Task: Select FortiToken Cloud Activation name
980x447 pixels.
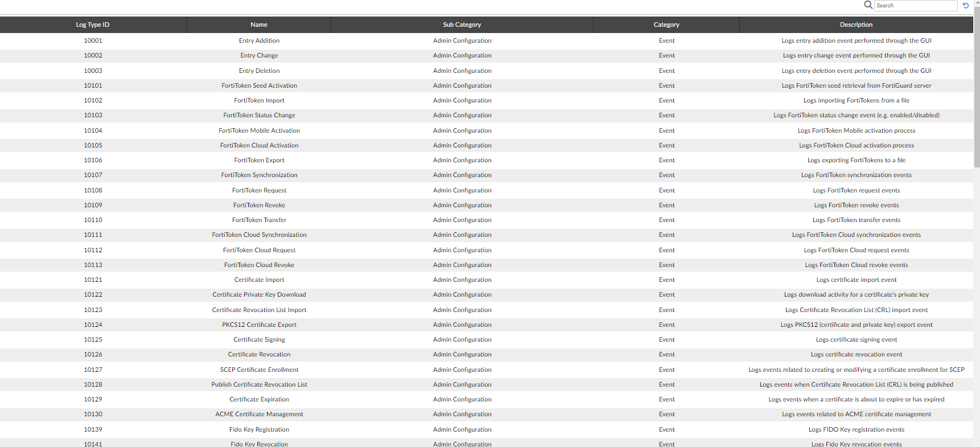Action: (259, 145)
